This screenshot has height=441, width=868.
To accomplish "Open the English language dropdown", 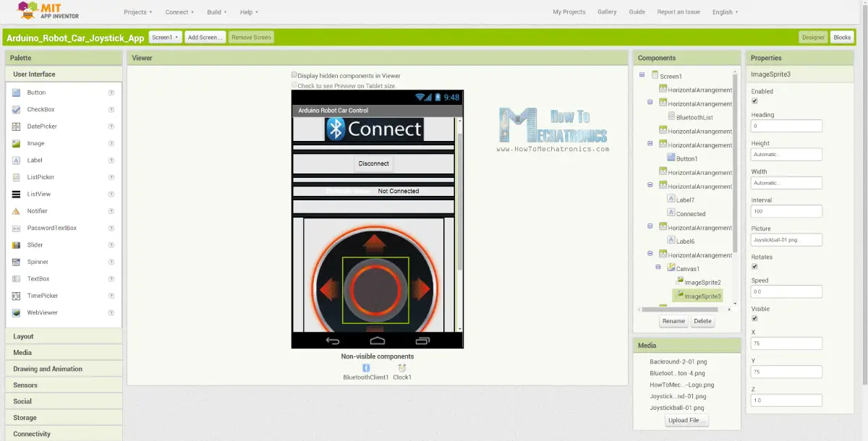I will [x=725, y=12].
